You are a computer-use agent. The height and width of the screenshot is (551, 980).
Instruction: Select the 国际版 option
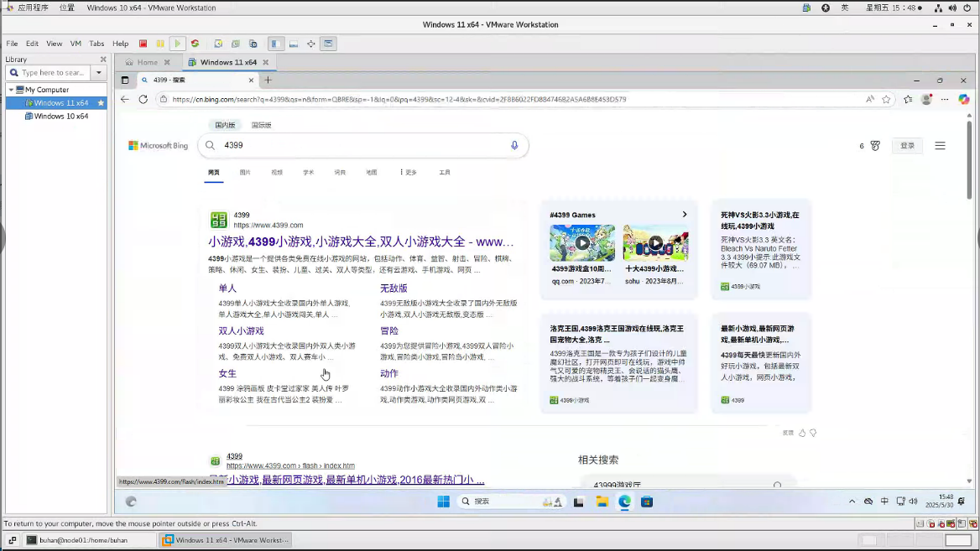pos(261,125)
